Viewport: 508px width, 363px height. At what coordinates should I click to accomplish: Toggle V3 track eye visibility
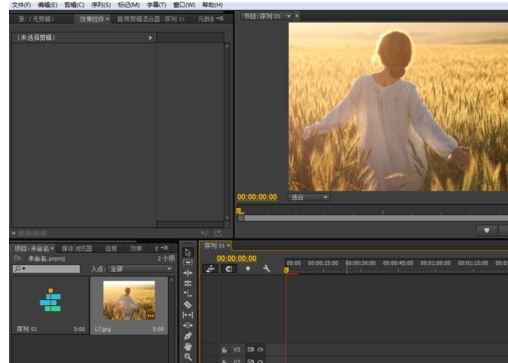[x=260, y=350]
